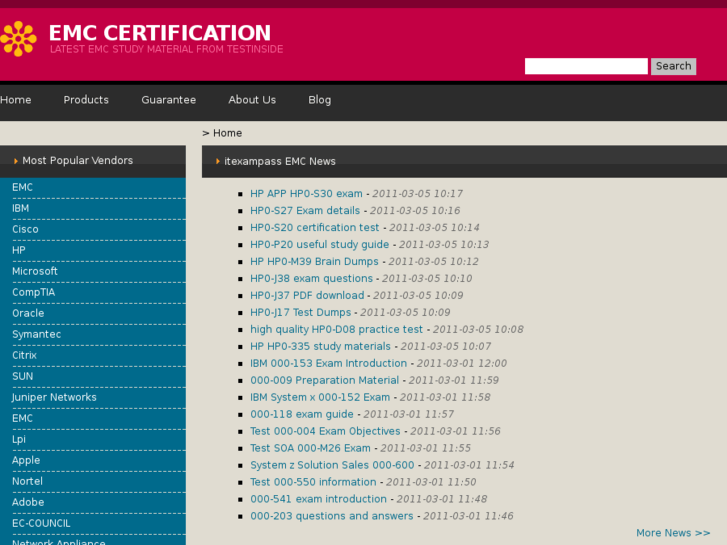Read the HP0-J37 PDF download article
The image size is (727, 545).
click(x=307, y=296)
